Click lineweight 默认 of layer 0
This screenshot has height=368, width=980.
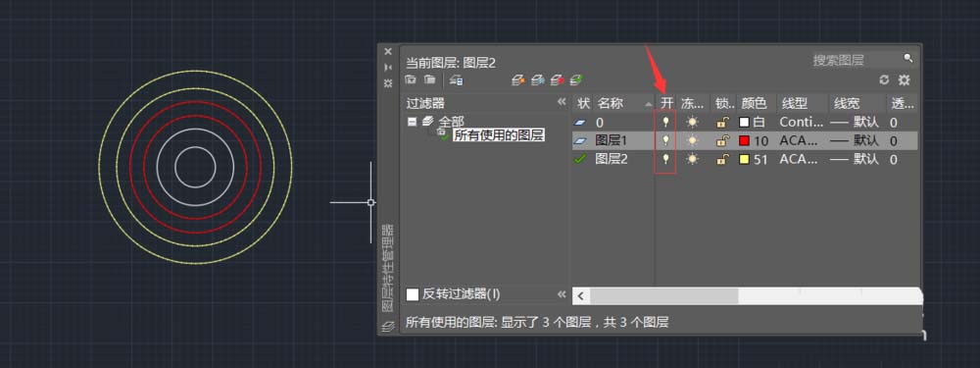tap(866, 123)
